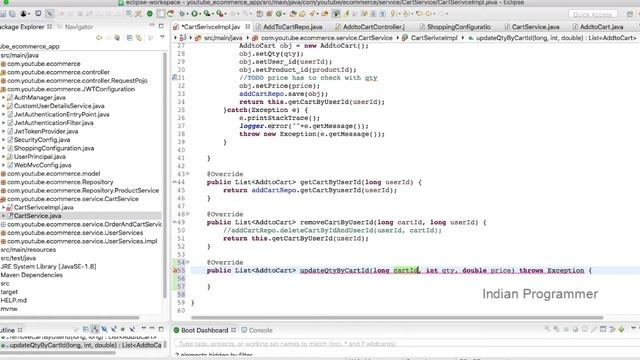
Task: Click the Run with Coverage toolbar icon
Action: pos(207,14)
